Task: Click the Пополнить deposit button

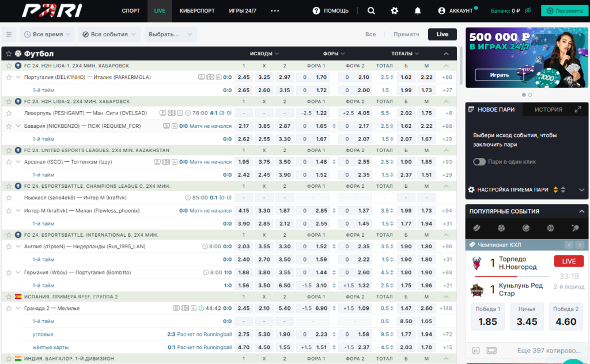Action: click(x=565, y=10)
